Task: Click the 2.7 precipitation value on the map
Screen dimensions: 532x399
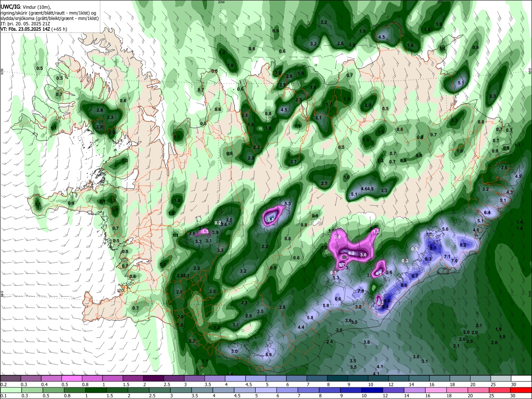Action: pyautogui.click(x=293, y=162)
